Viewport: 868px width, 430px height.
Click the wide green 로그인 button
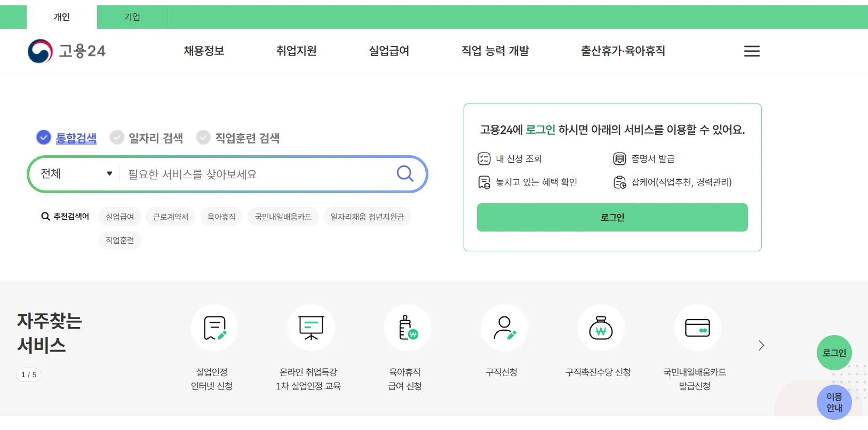pos(612,217)
